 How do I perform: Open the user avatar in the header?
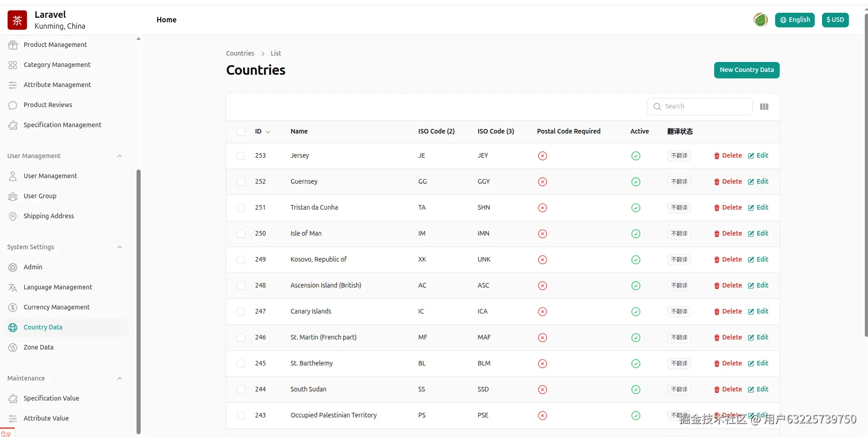(x=760, y=20)
